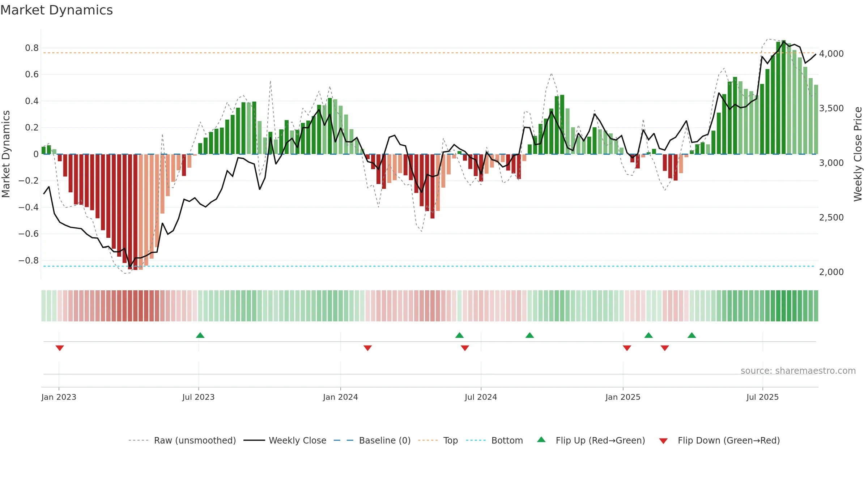Click the green Flip Up triangle in legend
This screenshot has width=868, height=488.
pyautogui.click(x=541, y=440)
